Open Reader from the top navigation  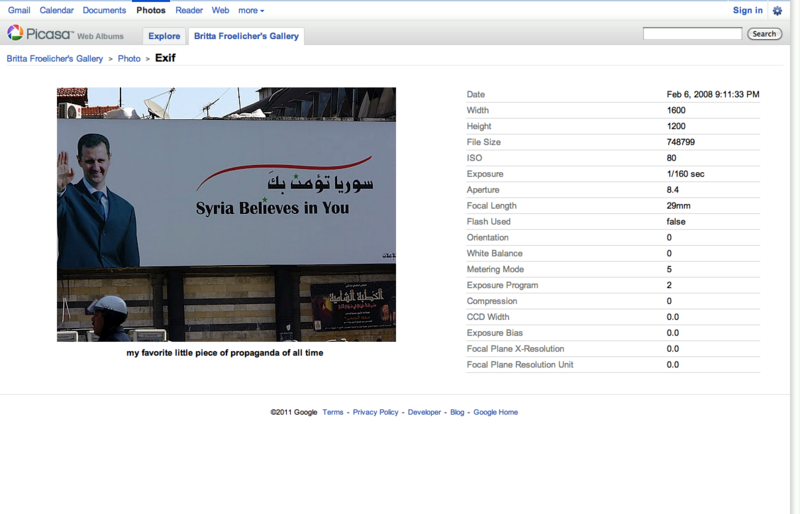(x=189, y=10)
